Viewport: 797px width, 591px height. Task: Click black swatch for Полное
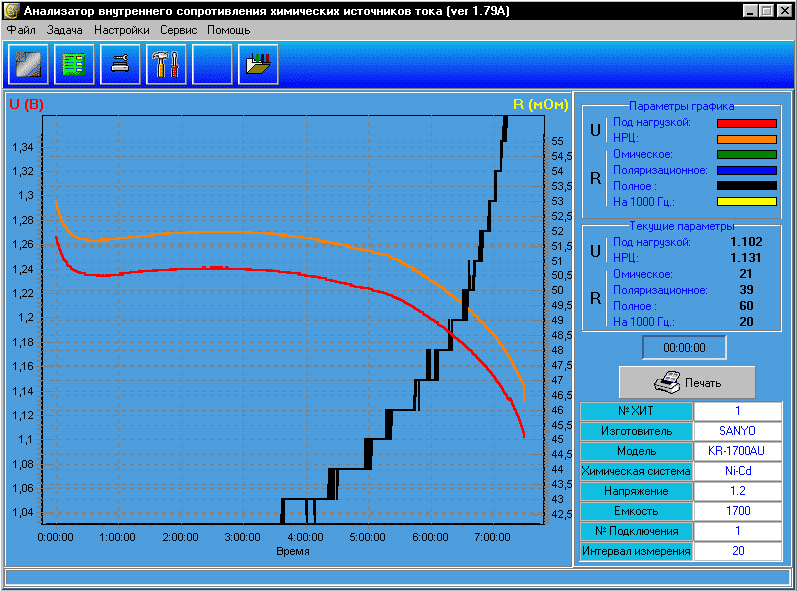tap(747, 186)
